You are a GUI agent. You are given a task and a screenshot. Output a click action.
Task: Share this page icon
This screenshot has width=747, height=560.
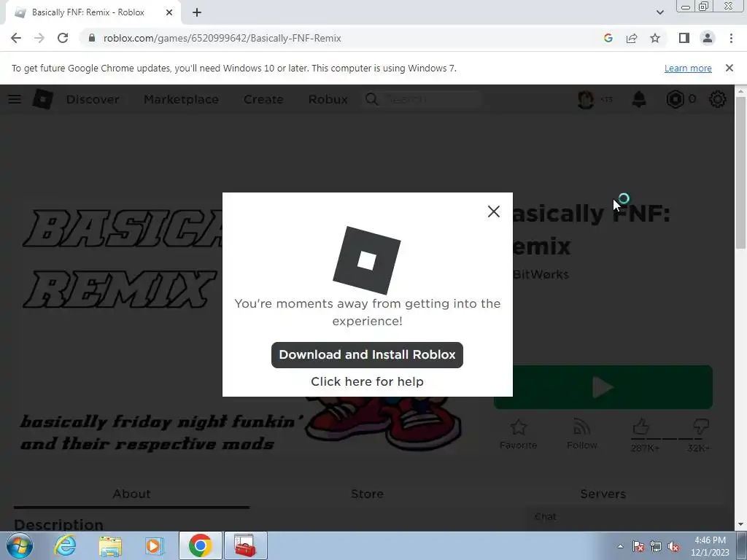tap(632, 38)
